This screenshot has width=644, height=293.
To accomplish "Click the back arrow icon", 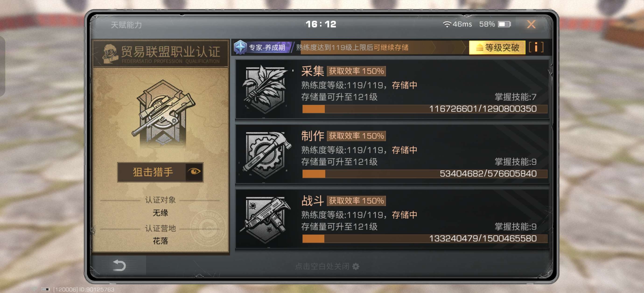I will (x=119, y=265).
